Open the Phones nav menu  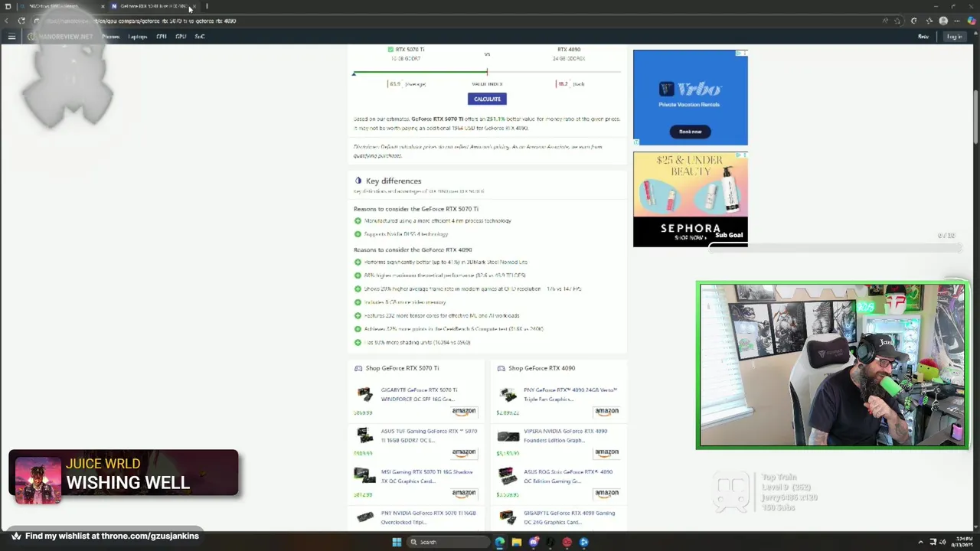pos(111,37)
